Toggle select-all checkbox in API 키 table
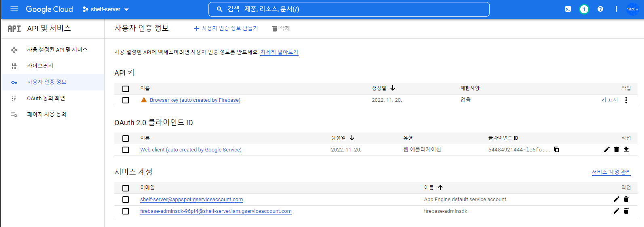 [126, 89]
